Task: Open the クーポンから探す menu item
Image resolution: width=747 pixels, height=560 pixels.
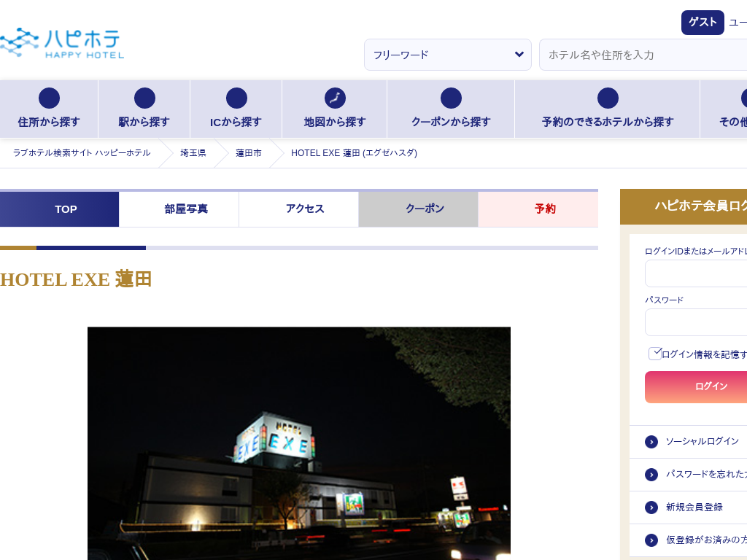Action: click(451, 109)
